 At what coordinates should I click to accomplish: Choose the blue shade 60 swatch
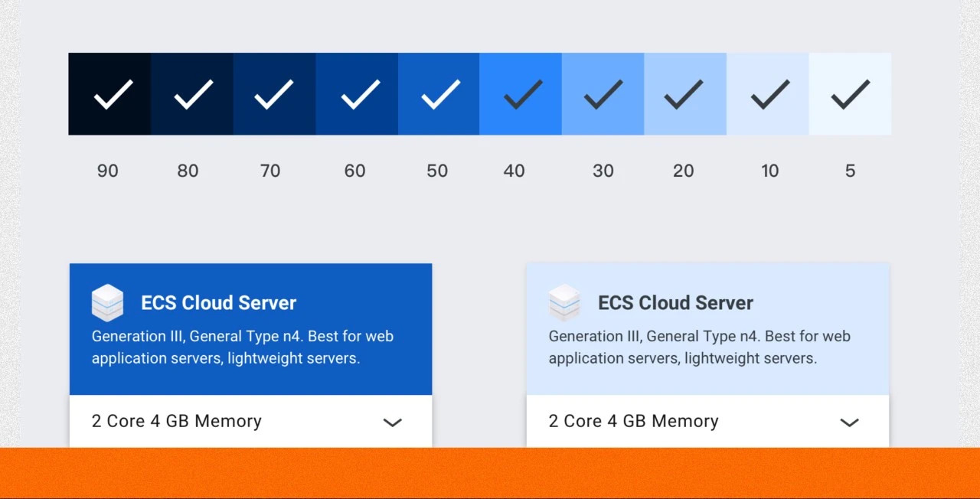click(x=357, y=94)
